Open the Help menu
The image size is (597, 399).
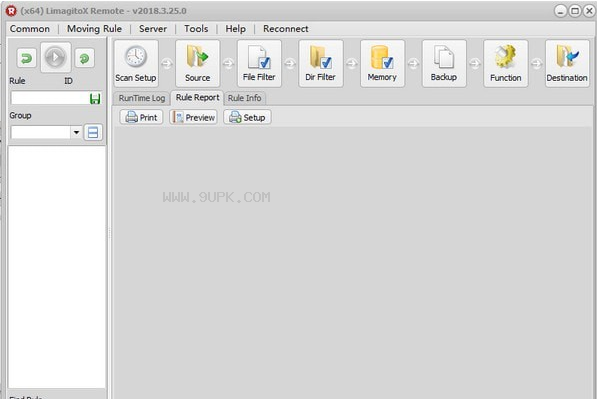235,29
